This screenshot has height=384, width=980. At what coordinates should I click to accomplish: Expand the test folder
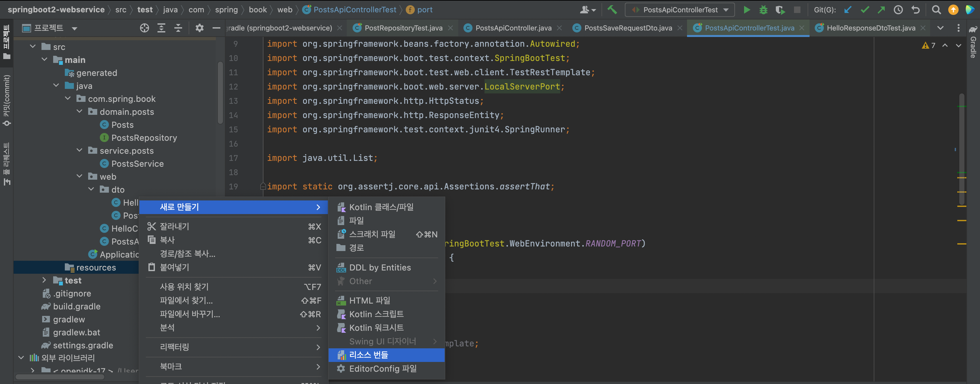pos(44,280)
